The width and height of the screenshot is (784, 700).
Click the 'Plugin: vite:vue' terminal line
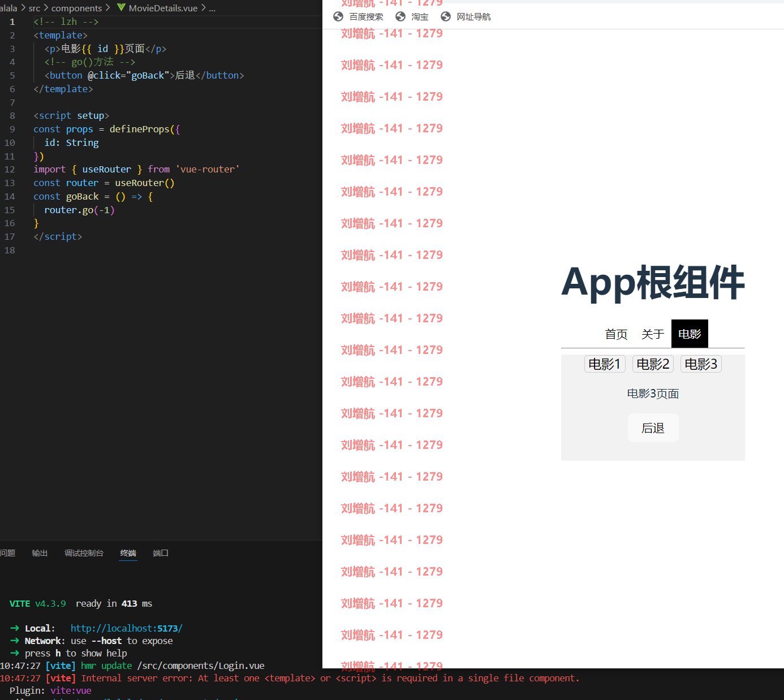click(50, 690)
